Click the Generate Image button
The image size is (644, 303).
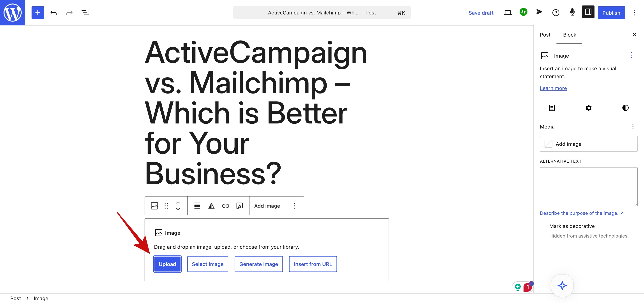(258, 264)
